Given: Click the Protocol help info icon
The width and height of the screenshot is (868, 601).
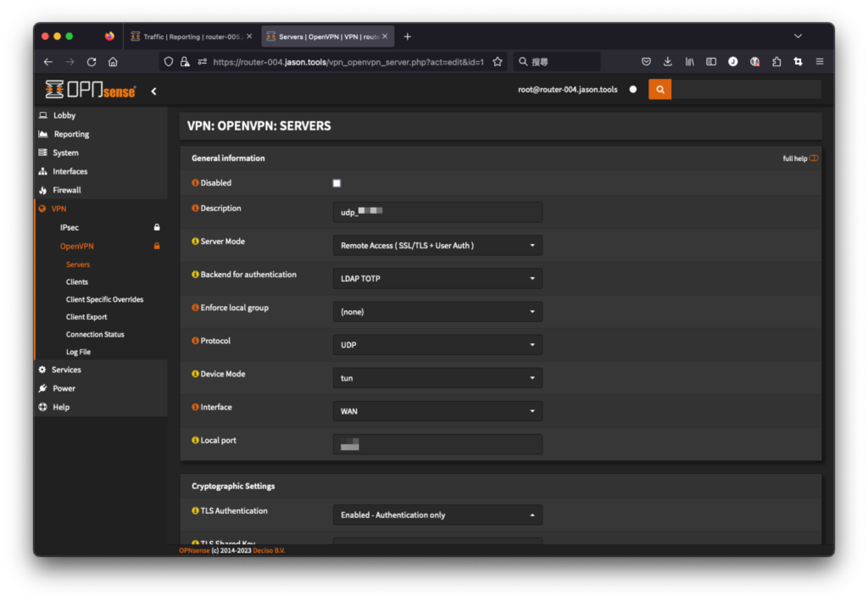Looking at the screenshot, I should (x=195, y=341).
